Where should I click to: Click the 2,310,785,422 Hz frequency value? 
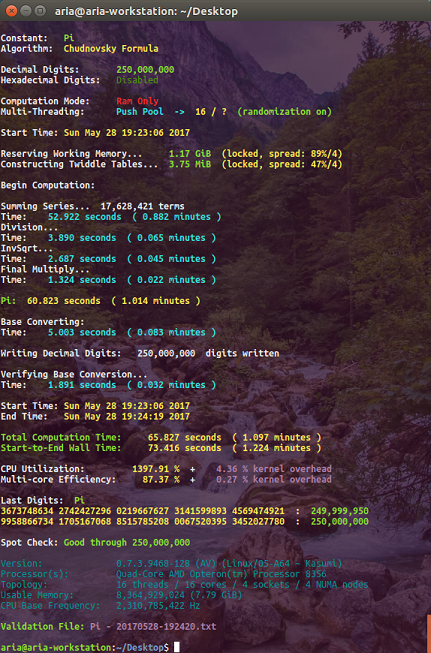coord(158,606)
